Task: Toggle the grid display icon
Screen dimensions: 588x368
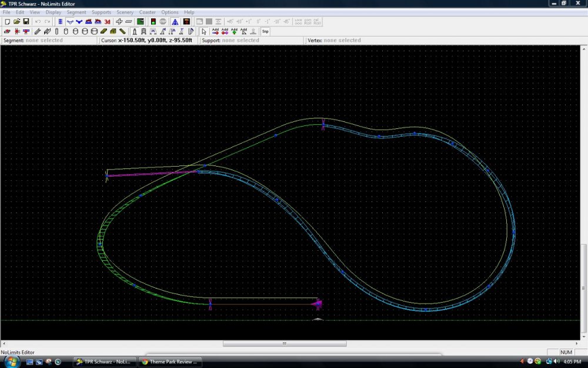Action: (x=60, y=22)
